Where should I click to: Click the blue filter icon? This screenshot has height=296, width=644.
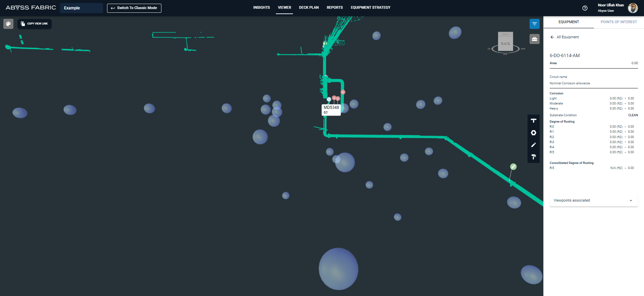point(534,24)
